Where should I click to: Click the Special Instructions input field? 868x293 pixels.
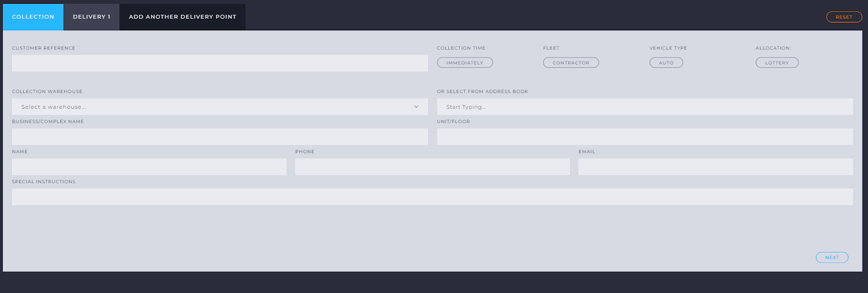(432, 197)
